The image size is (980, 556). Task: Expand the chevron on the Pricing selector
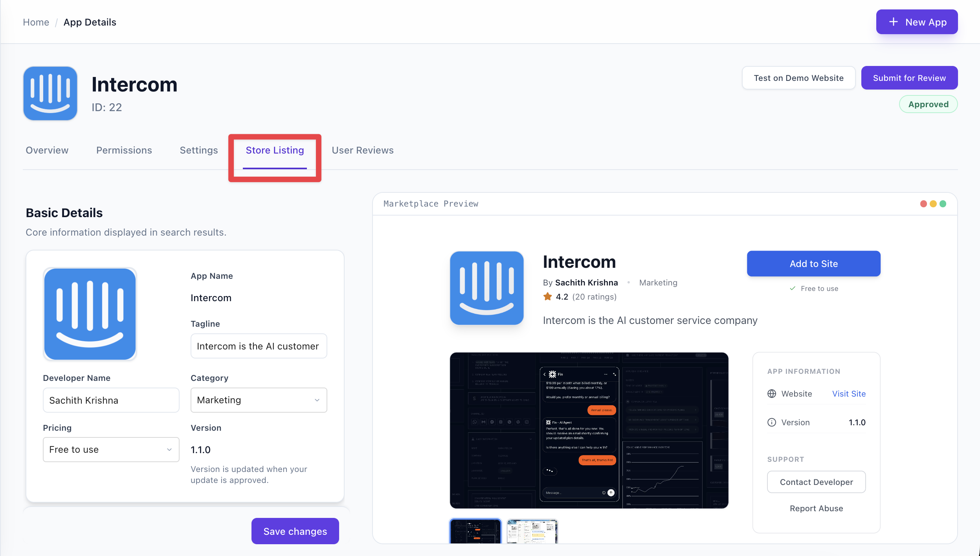click(169, 450)
